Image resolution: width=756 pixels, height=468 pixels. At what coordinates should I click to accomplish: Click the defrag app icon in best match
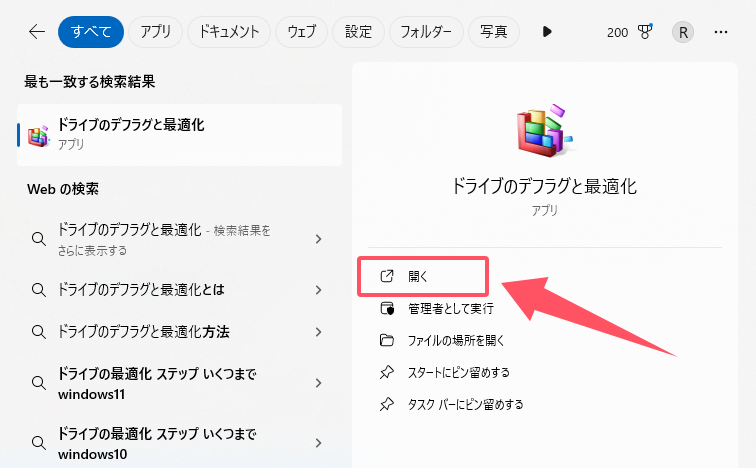(38, 136)
